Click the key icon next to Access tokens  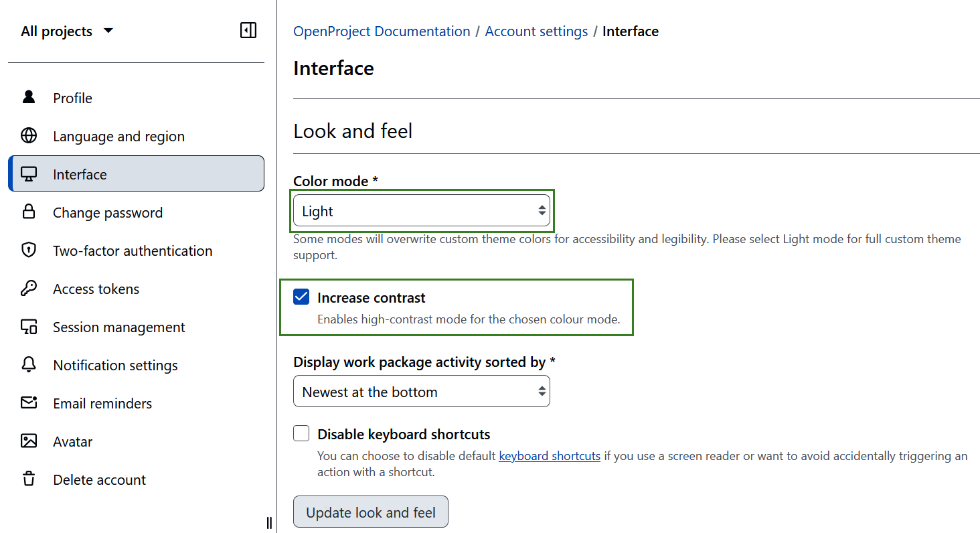(x=29, y=288)
